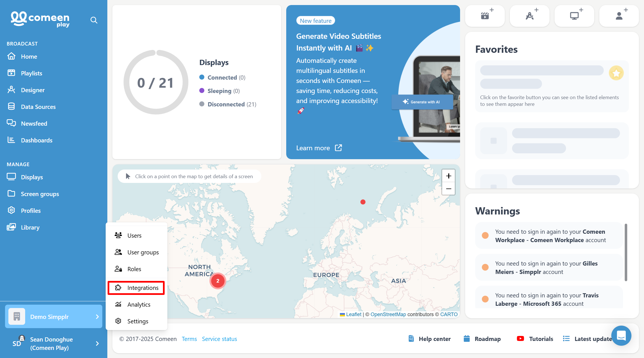This screenshot has width=644, height=358.
Task: Click the Warnings list scrollbar
Action: pyautogui.click(x=626, y=252)
